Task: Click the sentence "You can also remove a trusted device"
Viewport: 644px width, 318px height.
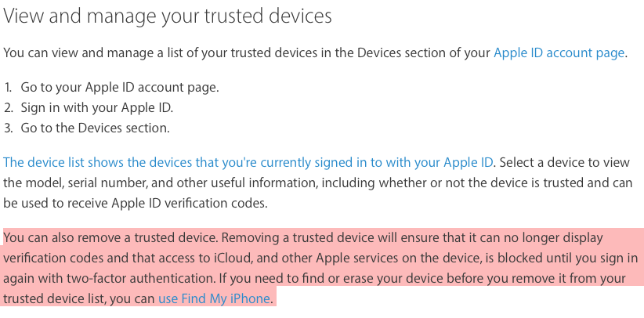Action: (x=107, y=237)
